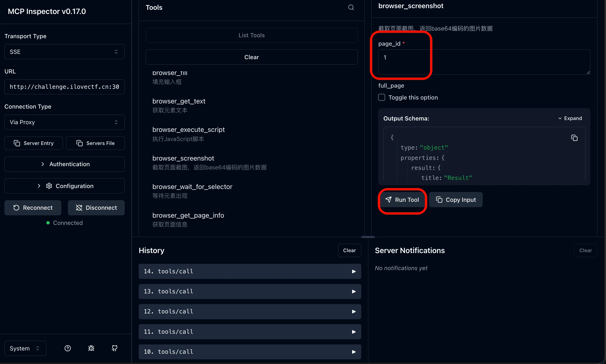Image resolution: width=606 pixels, height=364 pixels.
Task: Click the Disconnect button
Action: 96,207
